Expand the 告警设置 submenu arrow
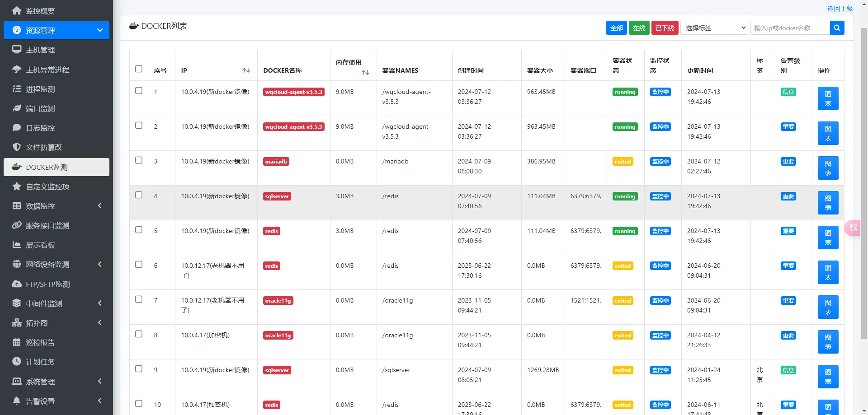868x415 pixels. coord(100,401)
